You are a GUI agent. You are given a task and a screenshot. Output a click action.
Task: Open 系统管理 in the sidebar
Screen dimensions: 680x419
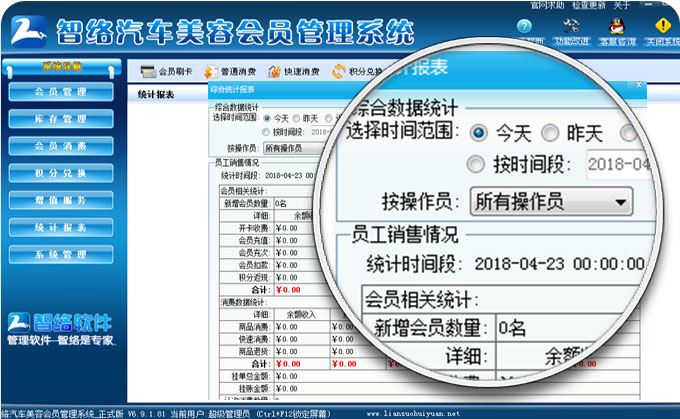(61, 255)
